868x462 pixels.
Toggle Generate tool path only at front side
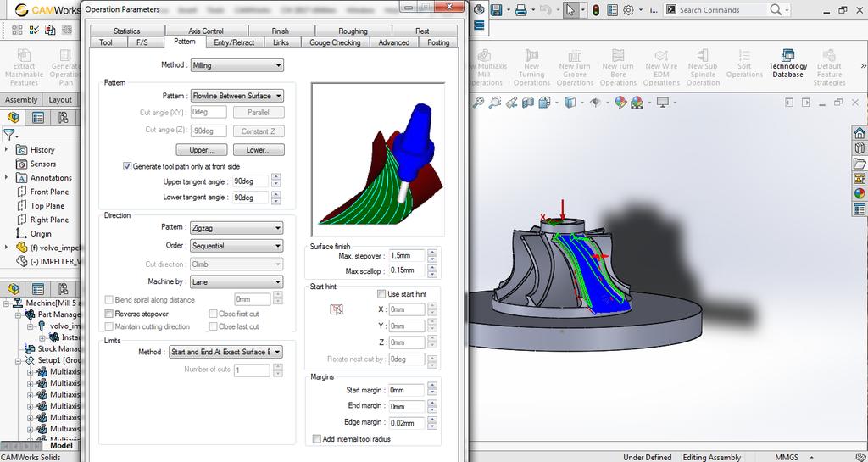tap(127, 166)
